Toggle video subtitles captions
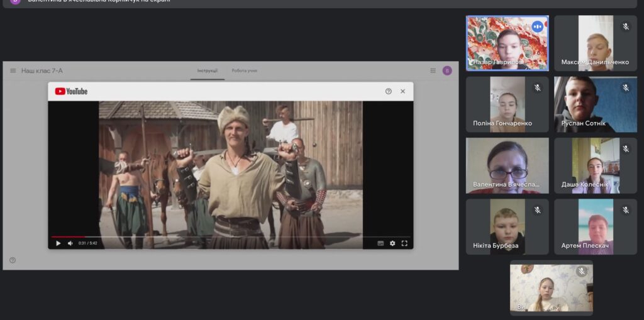 (380, 243)
